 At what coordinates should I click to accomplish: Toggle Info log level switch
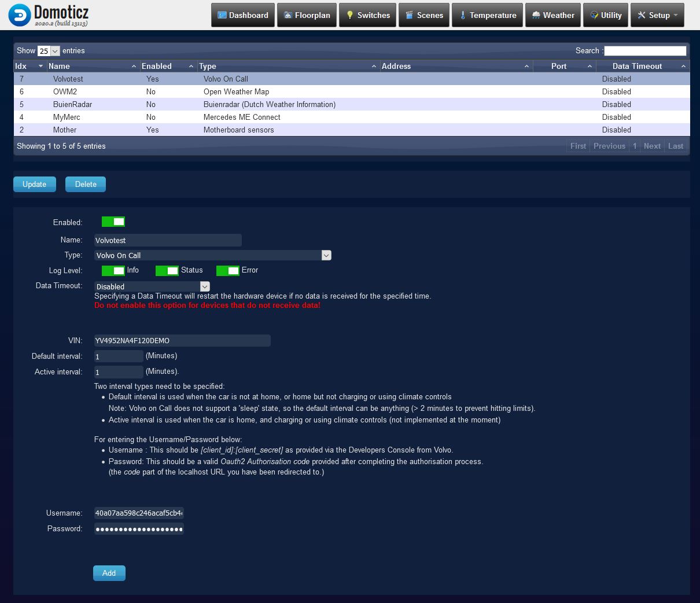coord(113,271)
